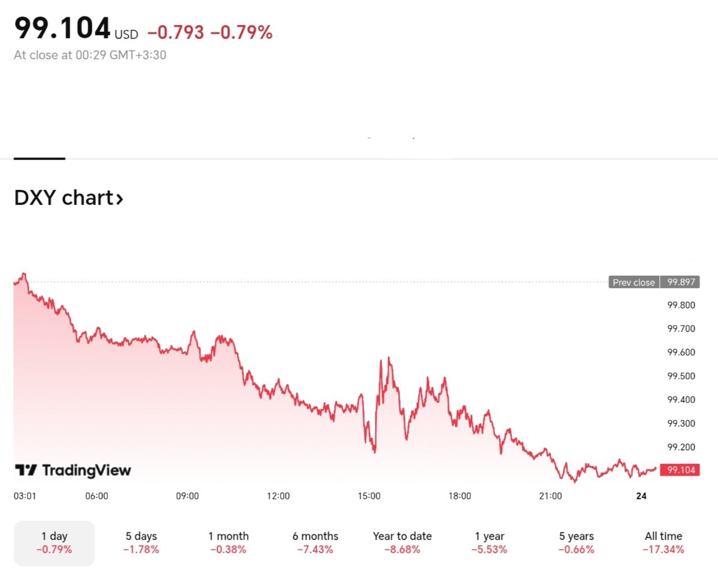Click the 99.897 previous close value tag
The image size is (718, 588).
[681, 282]
